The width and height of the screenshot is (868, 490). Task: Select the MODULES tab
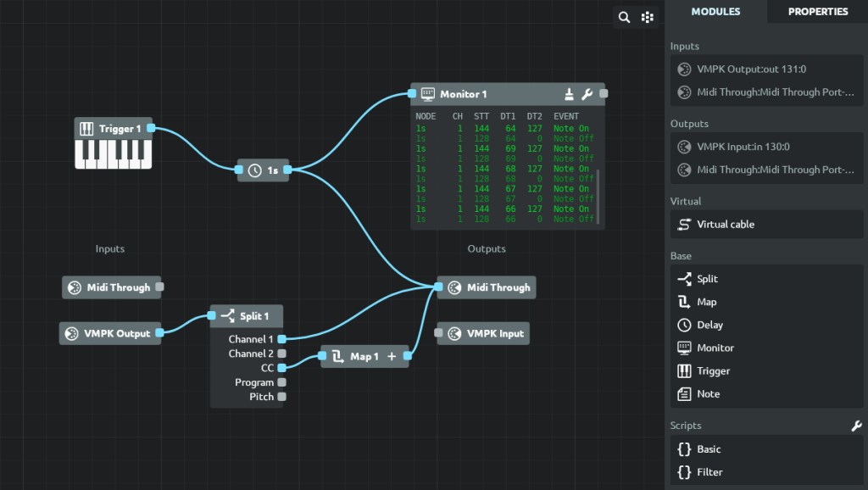[715, 12]
